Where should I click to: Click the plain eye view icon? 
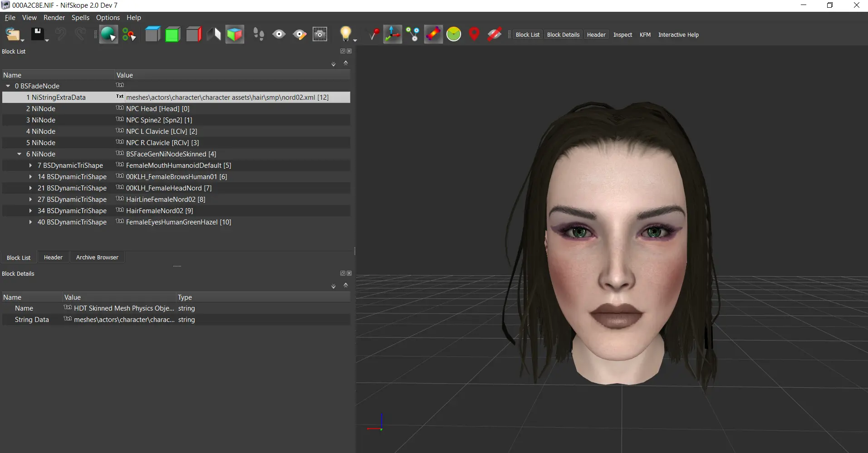click(x=279, y=34)
